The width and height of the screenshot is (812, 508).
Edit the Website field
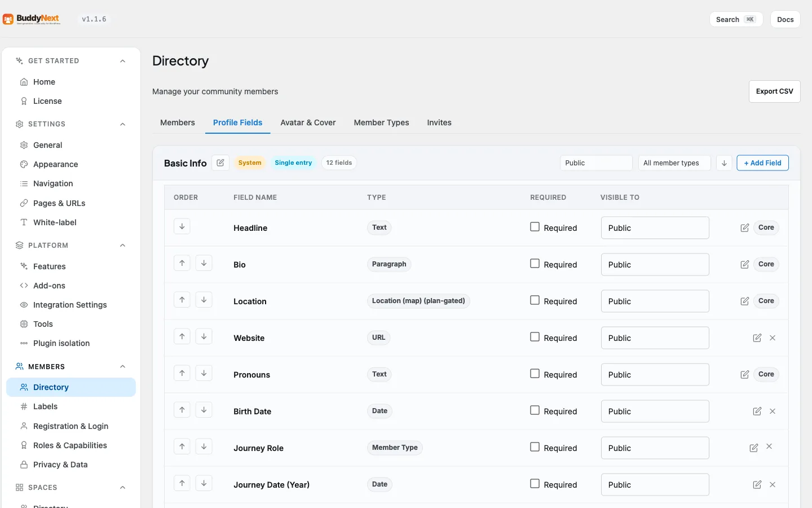[757, 338]
